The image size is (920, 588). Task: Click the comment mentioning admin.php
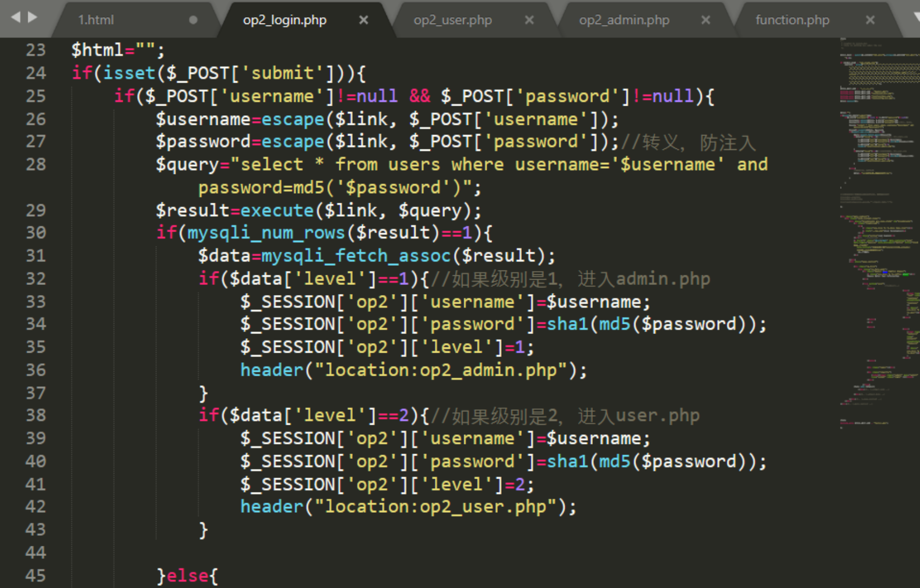[x=570, y=279]
